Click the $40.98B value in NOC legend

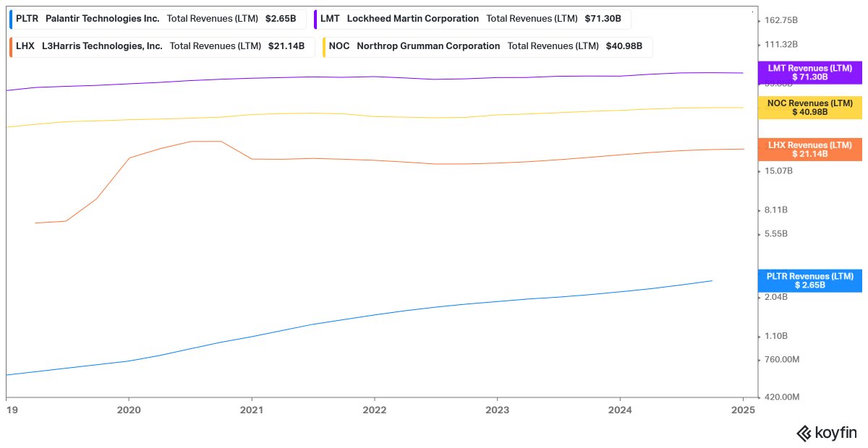click(x=624, y=46)
